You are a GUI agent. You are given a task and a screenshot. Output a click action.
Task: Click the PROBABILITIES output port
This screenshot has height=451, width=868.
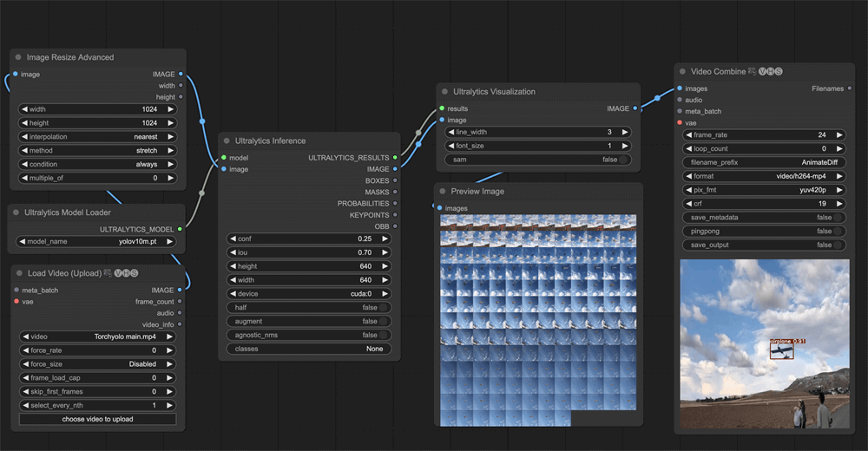[x=395, y=204]
